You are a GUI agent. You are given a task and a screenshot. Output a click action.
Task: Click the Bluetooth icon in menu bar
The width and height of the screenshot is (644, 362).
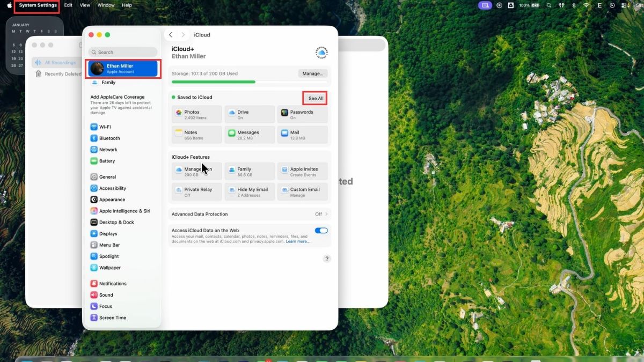point(574,5)
